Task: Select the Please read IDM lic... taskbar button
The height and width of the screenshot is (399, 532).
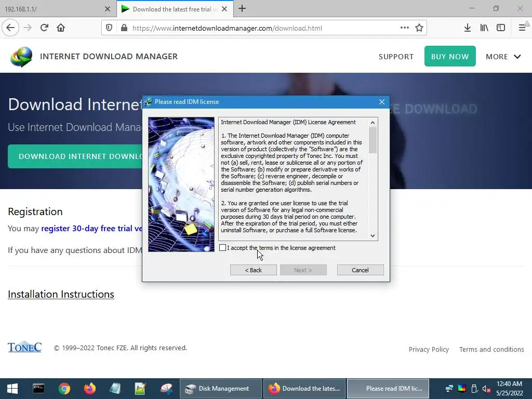Action: [x=388, y=389]
